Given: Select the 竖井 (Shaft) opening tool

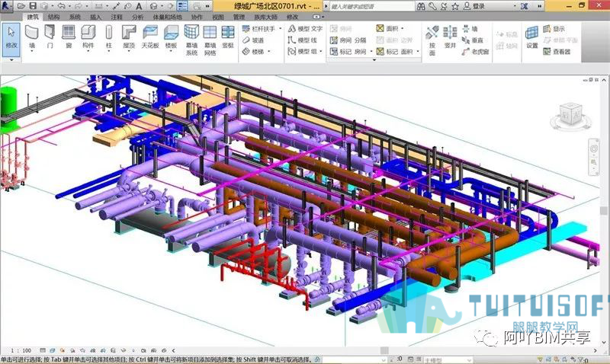Looking at the screenshot, I should coord(450,37).
